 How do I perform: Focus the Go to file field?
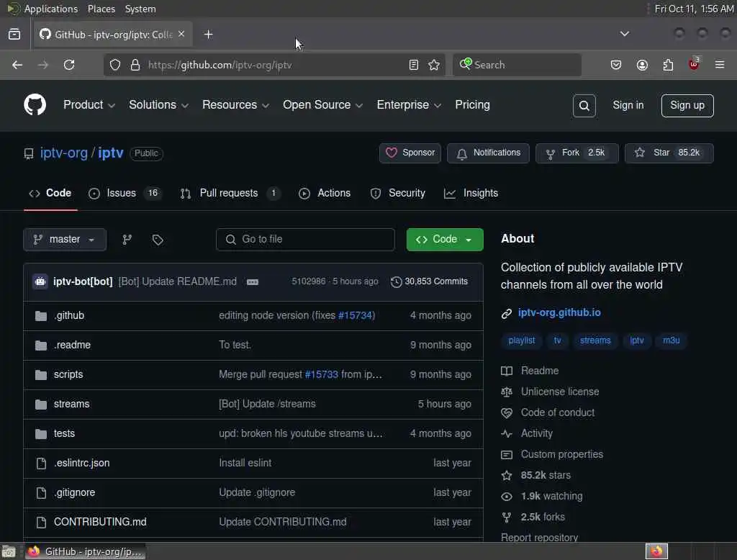pyautogui.click(x=305, y=240)
